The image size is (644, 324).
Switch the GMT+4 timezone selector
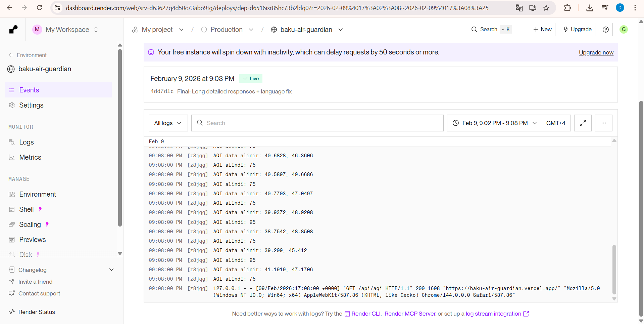(x=556, y=123)
